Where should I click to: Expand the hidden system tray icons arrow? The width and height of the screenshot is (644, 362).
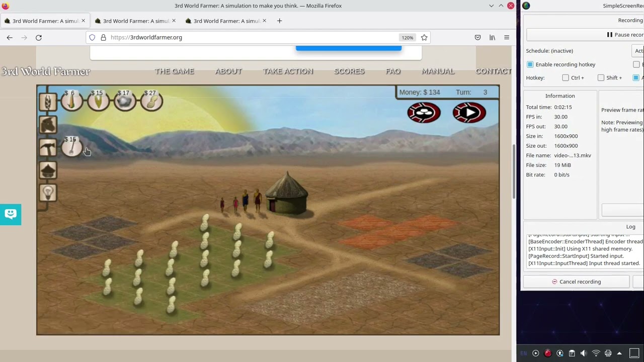coord(619,353)
